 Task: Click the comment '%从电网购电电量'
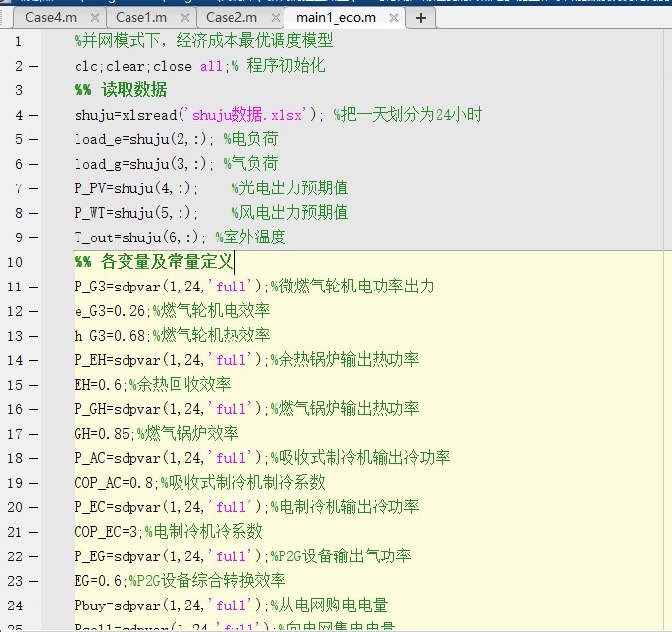point(329,605)
